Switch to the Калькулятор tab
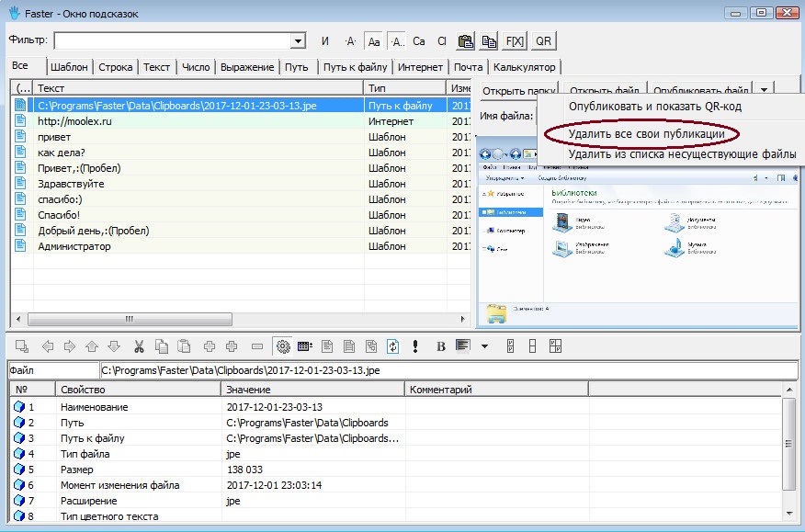The width and height of the screenshot is (805, 532). 524,67
